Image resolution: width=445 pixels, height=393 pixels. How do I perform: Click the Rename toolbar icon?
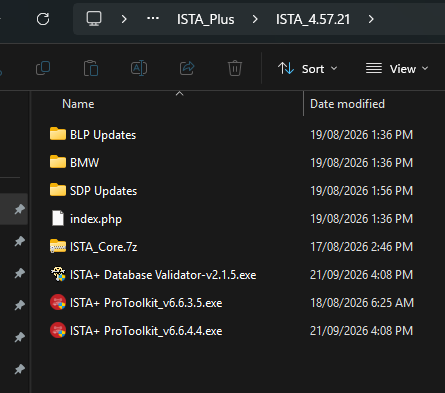(x=139, y=68)
